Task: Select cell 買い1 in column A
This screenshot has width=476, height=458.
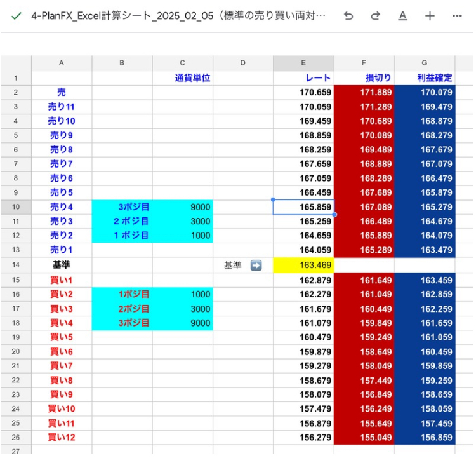Action: 62,280
